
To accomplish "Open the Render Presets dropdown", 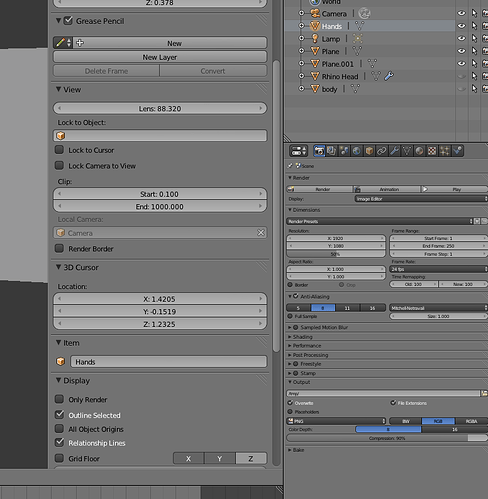I will pos(379,221).
